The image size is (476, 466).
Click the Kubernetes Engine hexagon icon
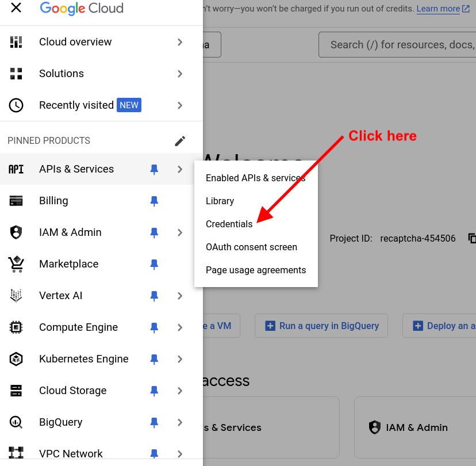[x=16, y=359]
